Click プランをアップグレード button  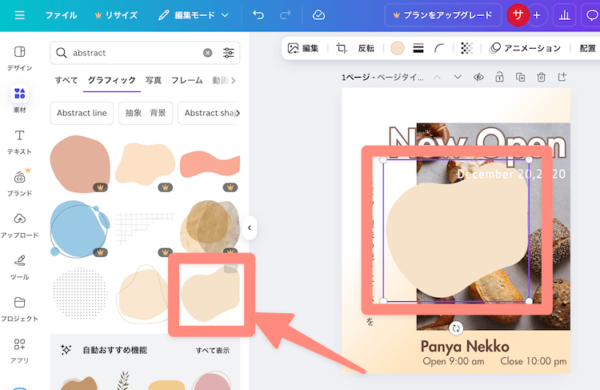[443, 15]
